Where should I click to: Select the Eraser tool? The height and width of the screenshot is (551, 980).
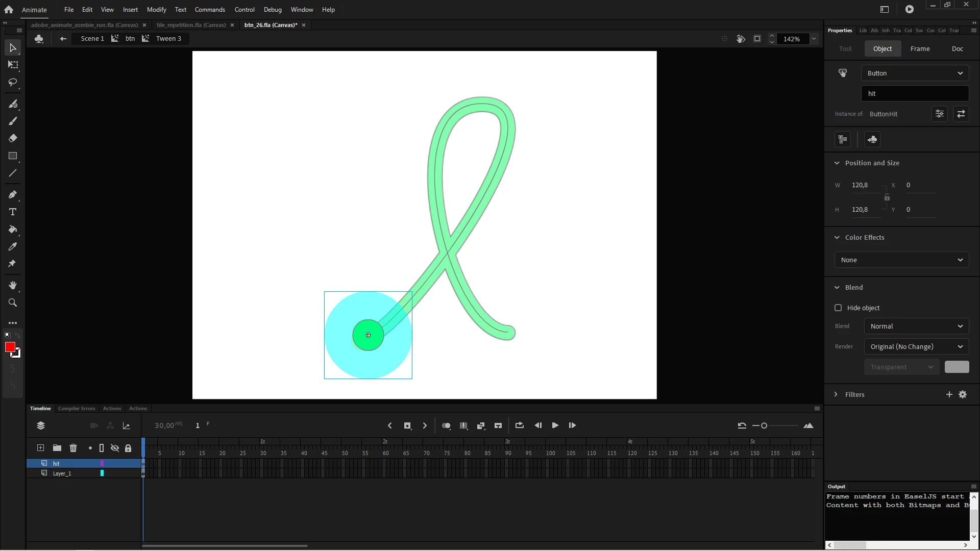[13, 138]
